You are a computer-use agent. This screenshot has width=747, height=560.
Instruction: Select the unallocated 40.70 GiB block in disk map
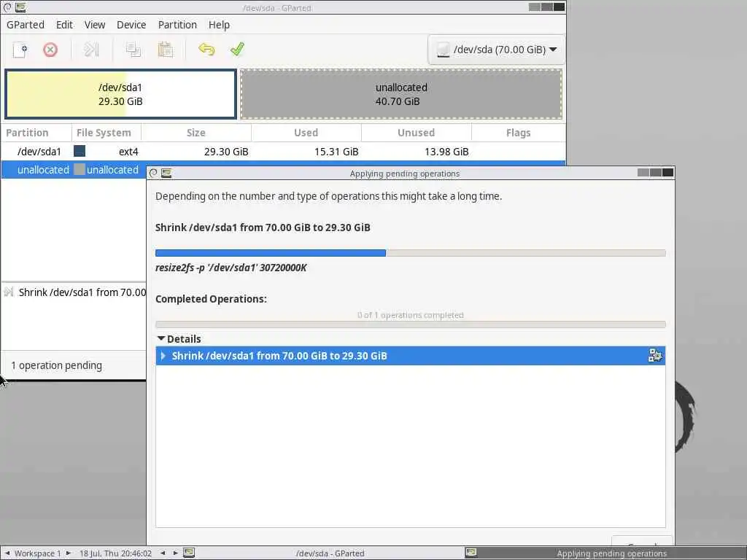point(401,94)
